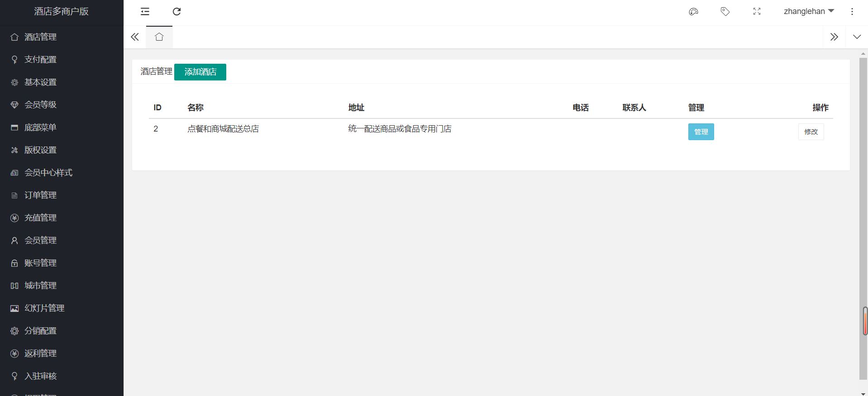Open the three-dot more options menu
This screenshot has width=868, height=396.
click(852, 12)
